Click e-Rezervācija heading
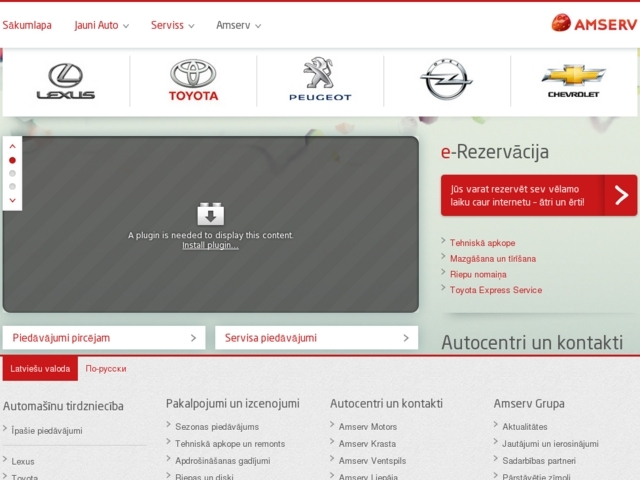Image resolution: width=640 pixels, height=480 pixels. 495,152
